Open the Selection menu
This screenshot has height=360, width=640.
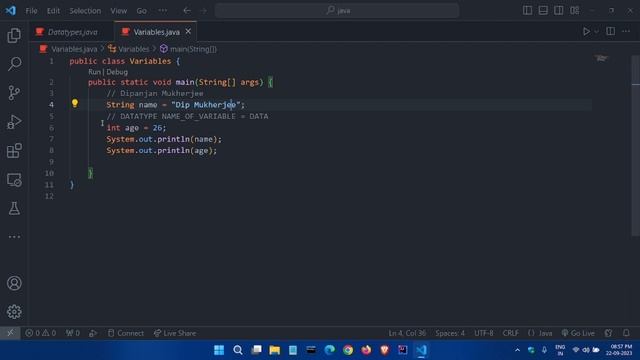pyautogui.click(x=85, y=11)
